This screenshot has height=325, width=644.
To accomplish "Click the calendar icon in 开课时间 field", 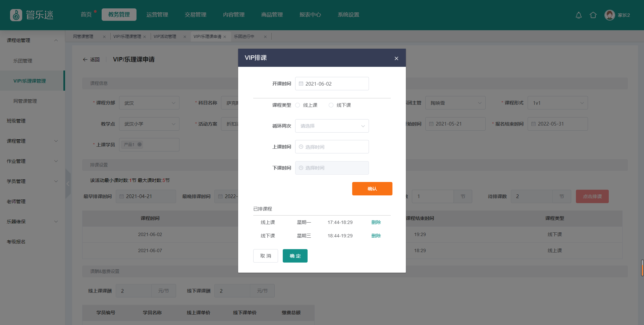I will click(x=301, y=84).
